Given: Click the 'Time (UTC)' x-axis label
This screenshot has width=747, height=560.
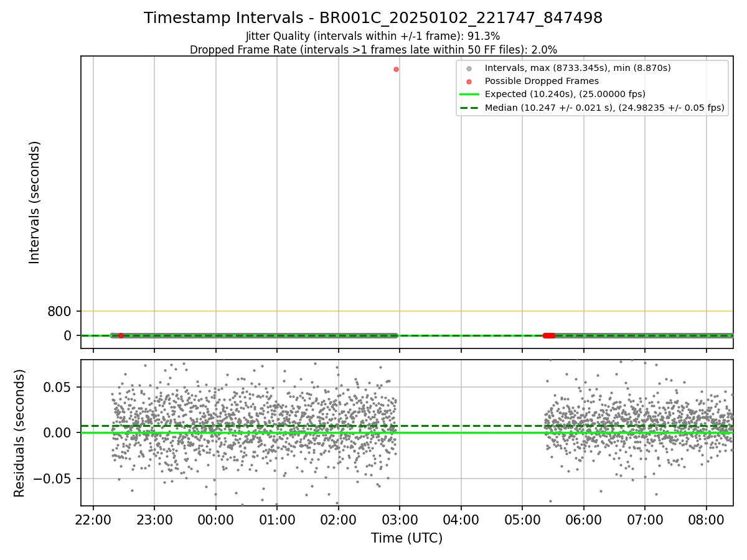Looking at the screenshot, I should pyautogui.click(x=406, y=538).
